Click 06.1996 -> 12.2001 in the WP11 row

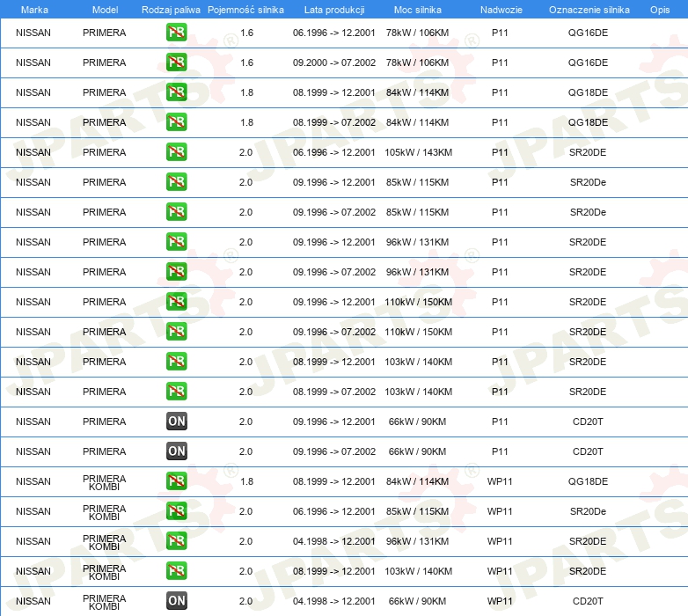click(334, 511)
